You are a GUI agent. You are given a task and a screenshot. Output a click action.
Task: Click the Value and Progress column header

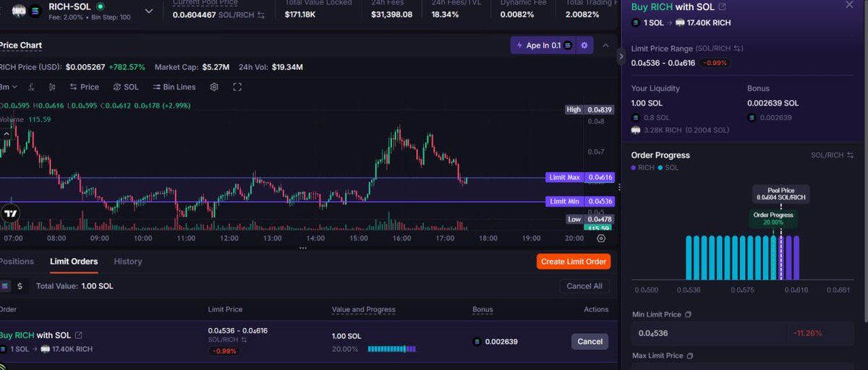[364, 309]
